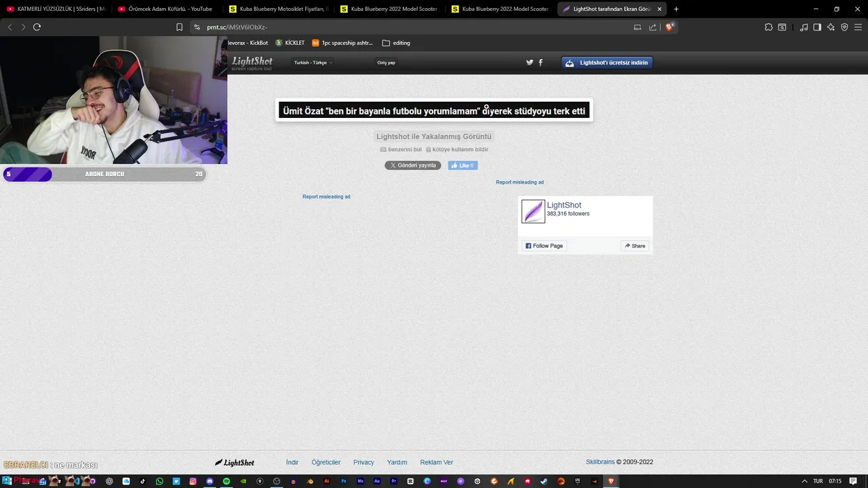Open the levorax - KickBot bookmark
The width and height of the screenshot is (868, 488).
(x=248, y=43)
